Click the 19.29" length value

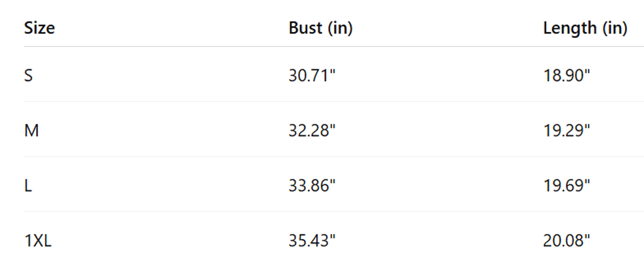point(567,130)
